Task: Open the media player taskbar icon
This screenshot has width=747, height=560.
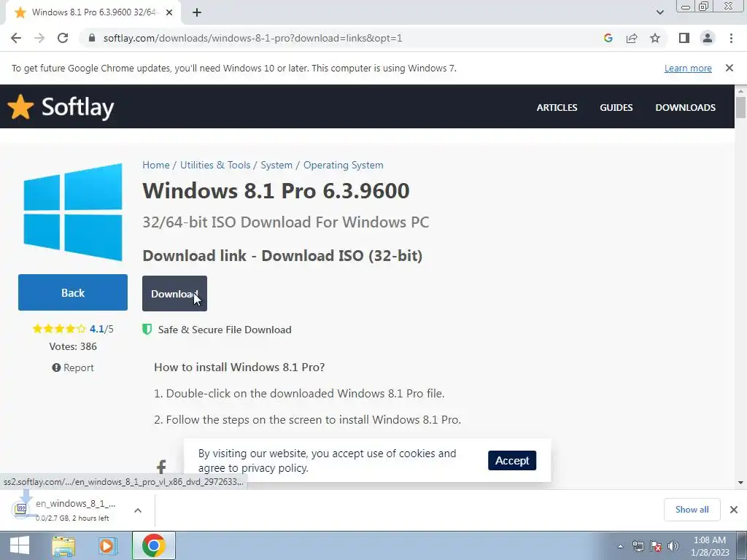Action: click(x=108, y=545)
